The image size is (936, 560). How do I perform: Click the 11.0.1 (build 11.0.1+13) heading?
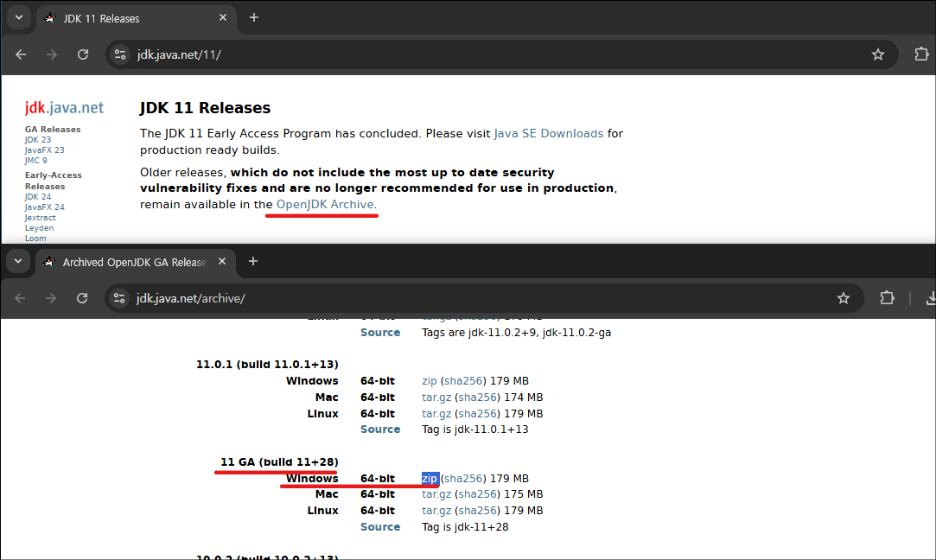click(267, 364)
